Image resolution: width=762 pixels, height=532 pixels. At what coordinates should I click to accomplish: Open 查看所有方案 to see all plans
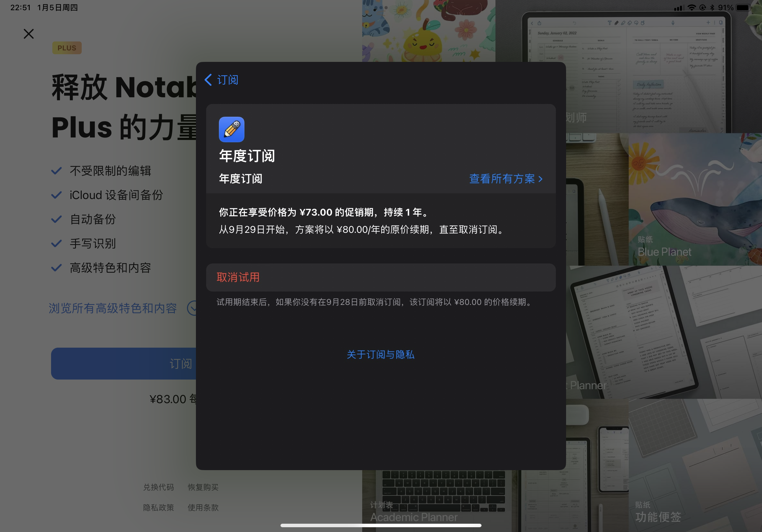pos(505,179)
